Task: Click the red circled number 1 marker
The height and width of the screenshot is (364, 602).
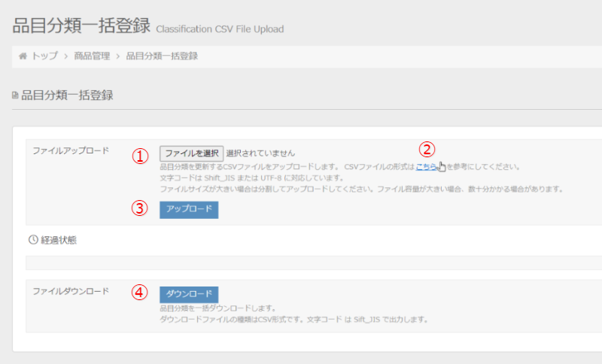Action: click(138, 155)
